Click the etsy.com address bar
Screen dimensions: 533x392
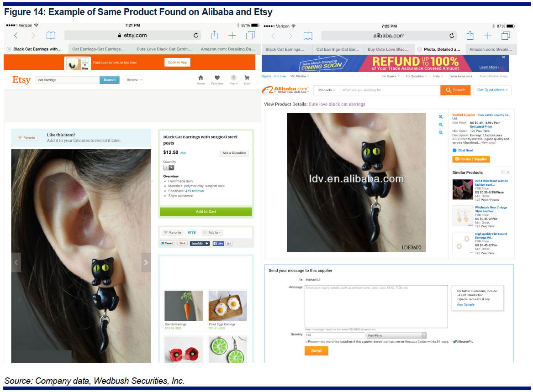tap(132, 35)
